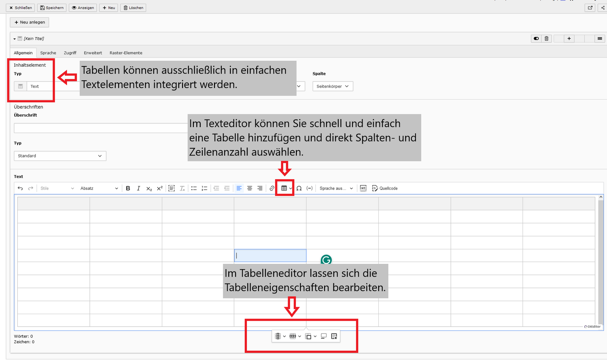Align text to the right

260,188
